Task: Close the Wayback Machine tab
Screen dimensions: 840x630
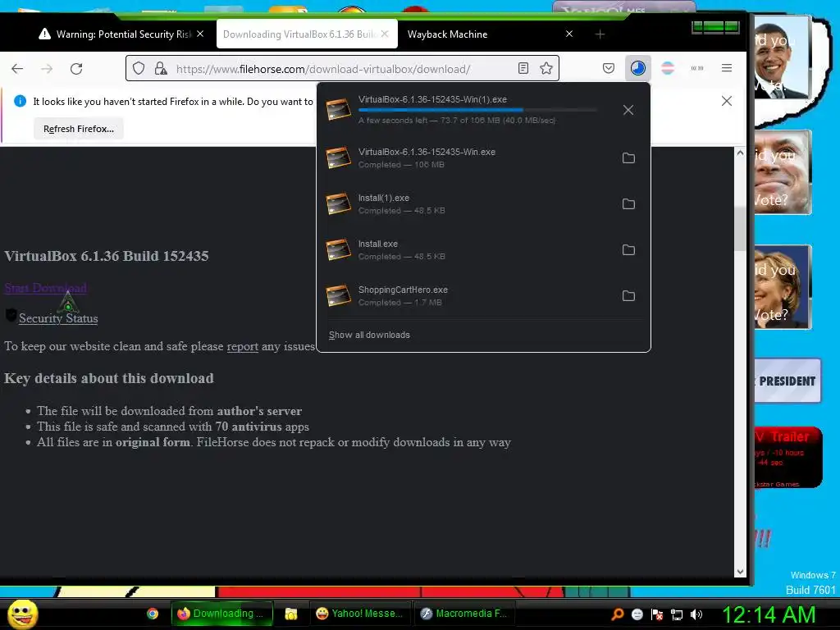Action: 569,34
